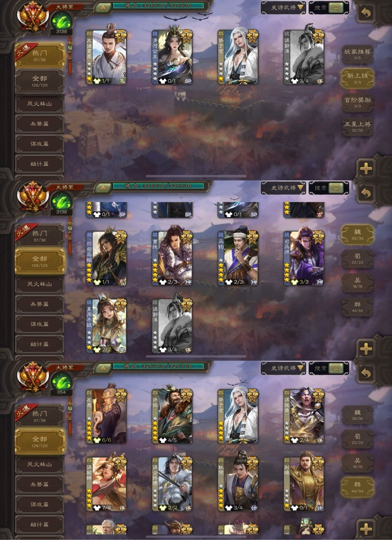
Task: Tap the 史诗 badge on 刘璋's card
Action: 318,463
